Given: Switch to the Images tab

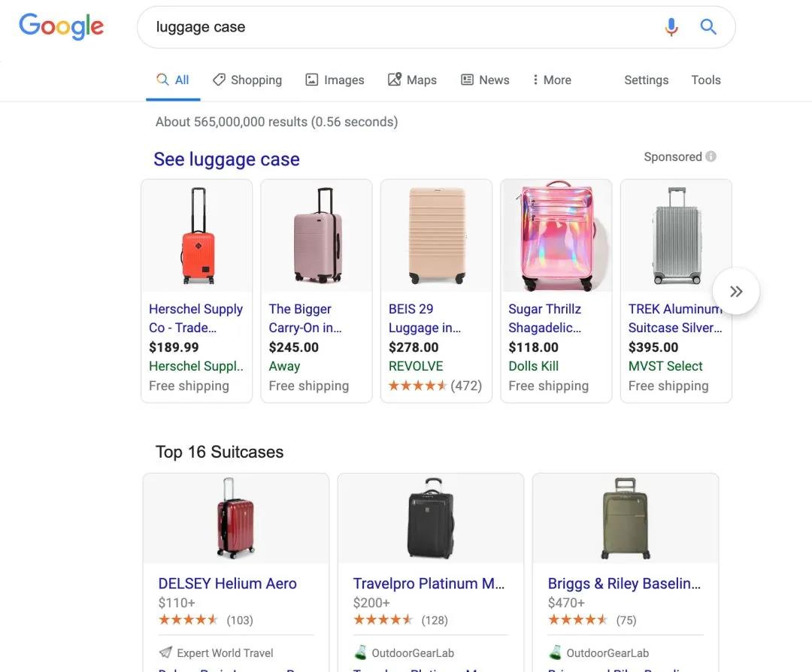Looking at the screenshot, I should point(335,80).
